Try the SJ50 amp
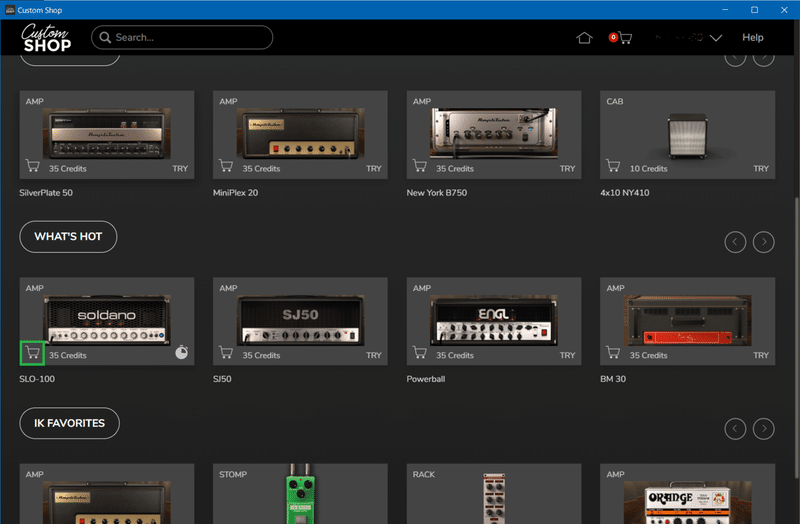The image size is (800, 524). click(373, 356)
